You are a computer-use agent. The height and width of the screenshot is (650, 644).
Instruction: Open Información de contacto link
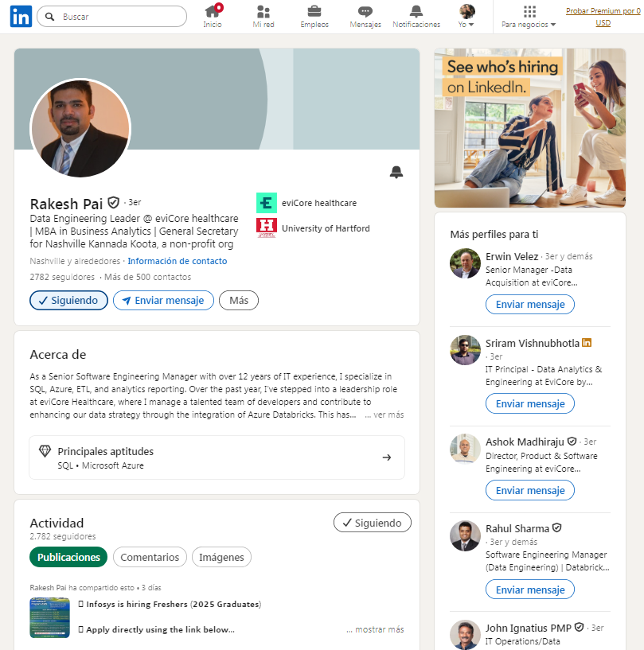point(177,261)
